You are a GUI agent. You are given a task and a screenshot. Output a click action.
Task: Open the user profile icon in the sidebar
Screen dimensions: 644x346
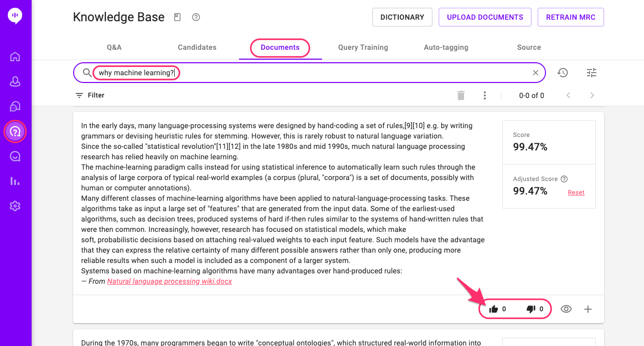[15, 81]
